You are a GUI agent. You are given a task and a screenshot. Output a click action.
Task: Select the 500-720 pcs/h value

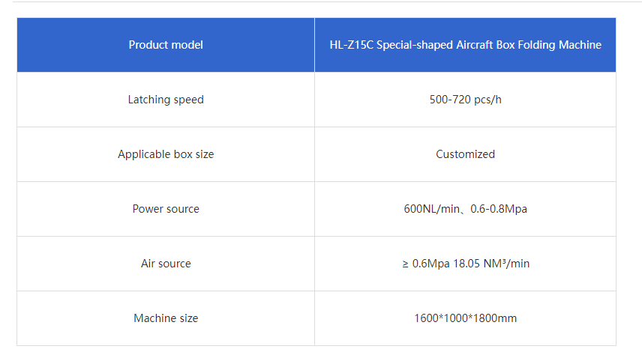pos(465,100)
